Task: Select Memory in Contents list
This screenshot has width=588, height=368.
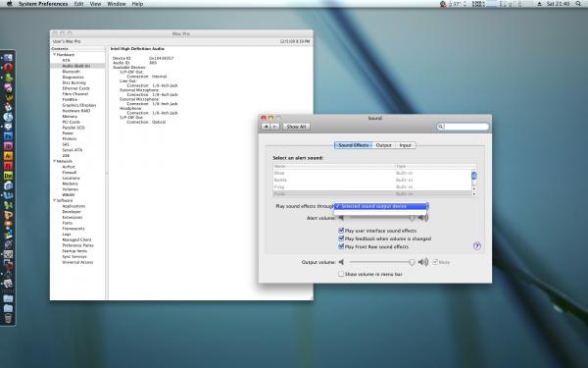Action: click(70, 117)
